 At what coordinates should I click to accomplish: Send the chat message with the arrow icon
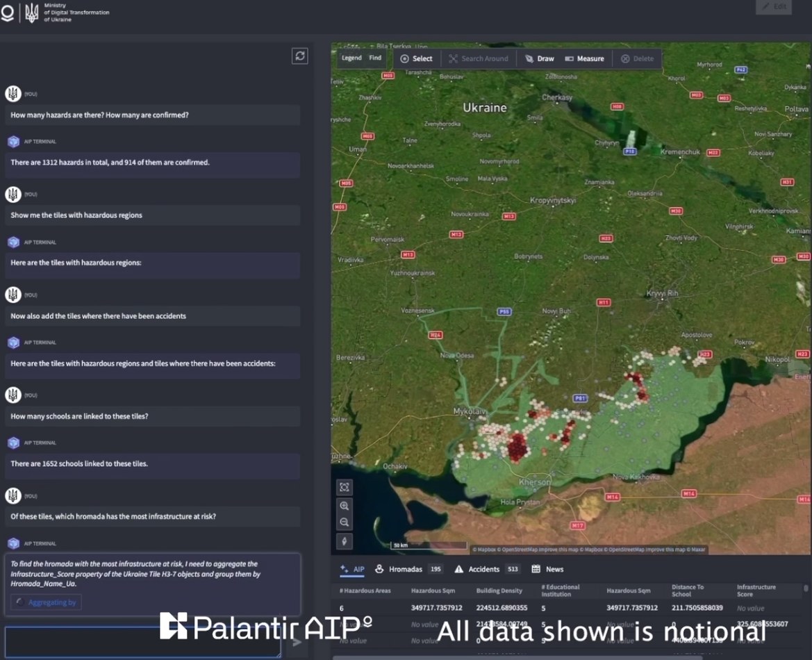click(x=297, y=643)
